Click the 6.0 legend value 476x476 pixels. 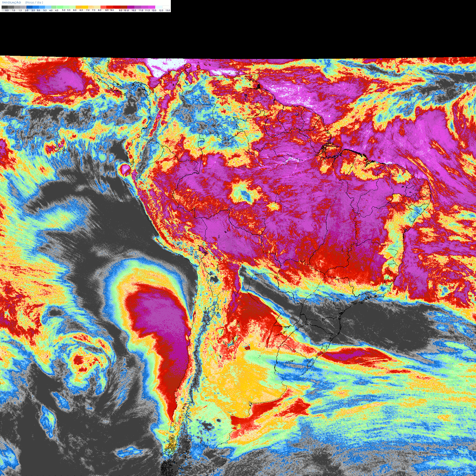pyautogui.click(x=75, y=10)
